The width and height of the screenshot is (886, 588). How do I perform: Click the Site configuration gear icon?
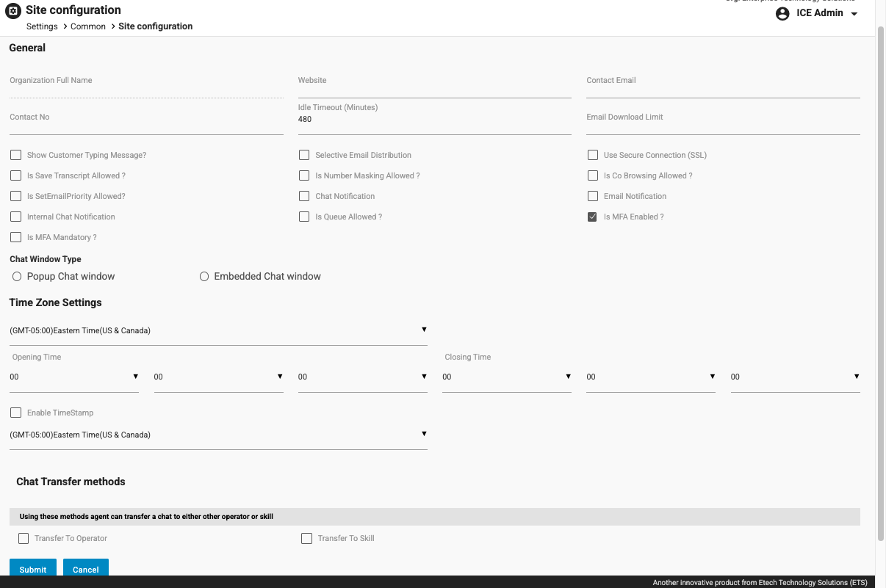pyautogui.click(x=13, y=11)
